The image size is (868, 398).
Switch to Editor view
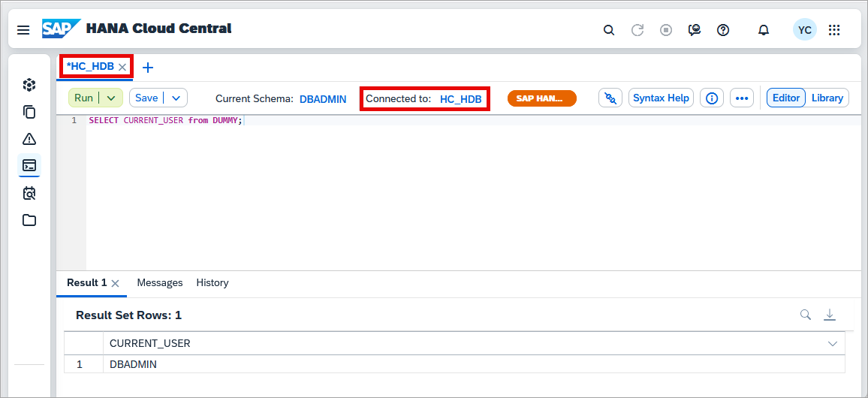786,98
